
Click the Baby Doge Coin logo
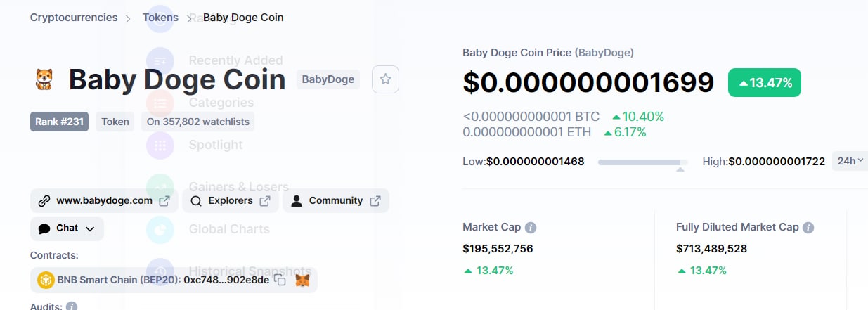coord(44,79)
